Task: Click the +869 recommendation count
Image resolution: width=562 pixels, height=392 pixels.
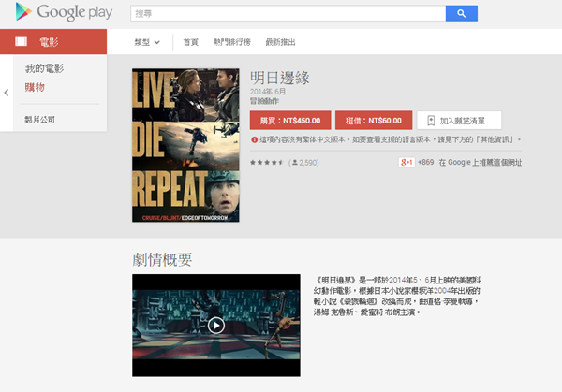Action: point(426,162)
